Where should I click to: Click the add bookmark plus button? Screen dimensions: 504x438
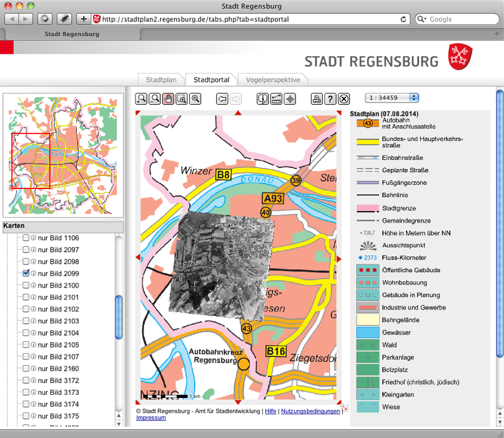tap(84, 19)
